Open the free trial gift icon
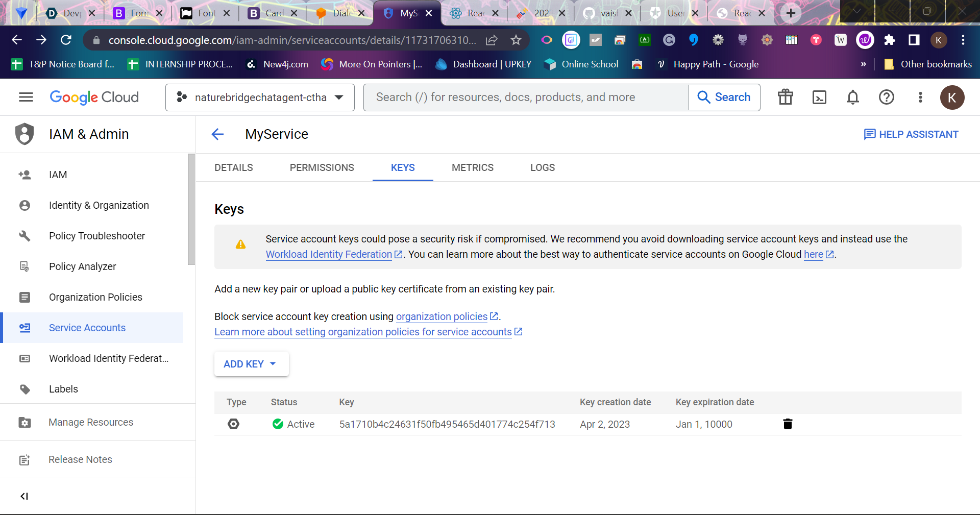 click(785, 97)
